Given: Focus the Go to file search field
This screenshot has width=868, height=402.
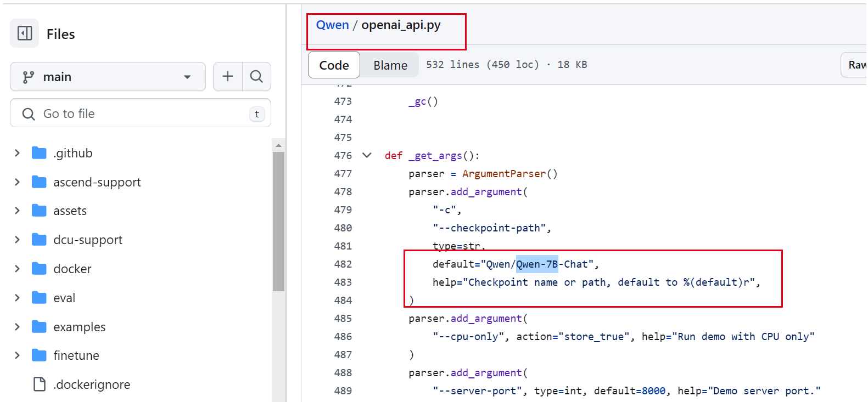Looking at the screenshot, I should [x=141, y=114].
